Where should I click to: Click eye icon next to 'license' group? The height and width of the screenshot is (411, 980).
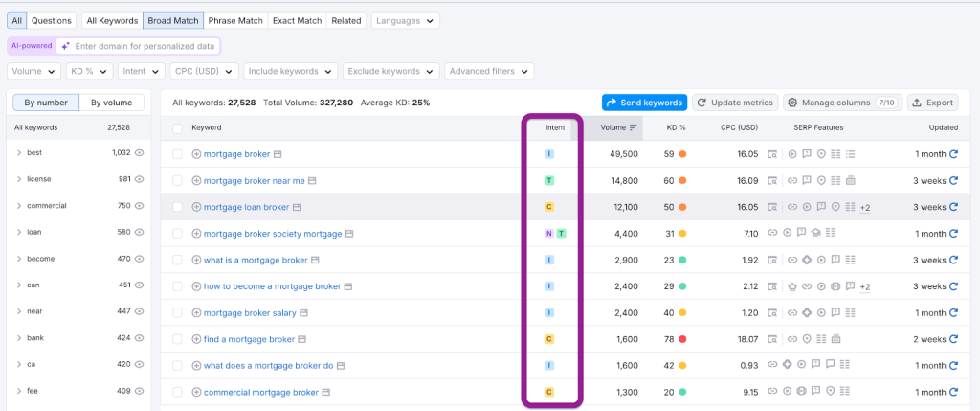coord(139,179)
